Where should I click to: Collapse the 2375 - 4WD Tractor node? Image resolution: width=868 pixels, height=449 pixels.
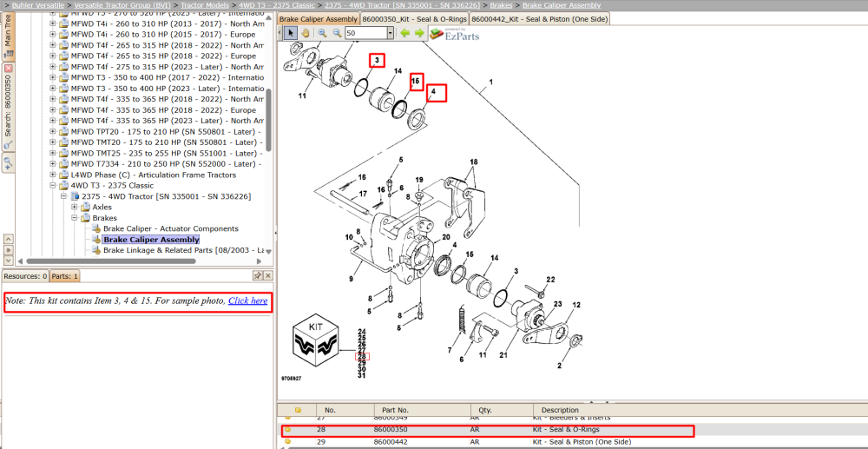[63, 196]
